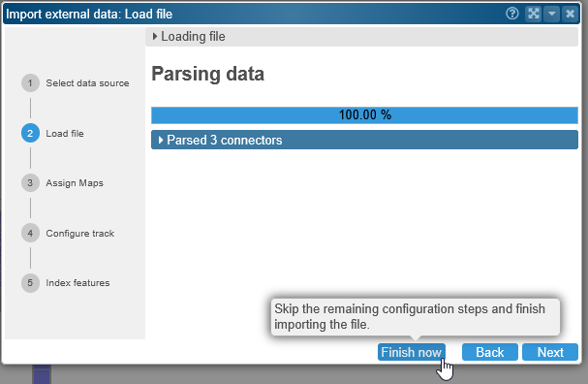Click the triangle beside Parsed 3 connectors
Image resolution: width=588 pixels, height=384 pixels.
coord(161,140)
